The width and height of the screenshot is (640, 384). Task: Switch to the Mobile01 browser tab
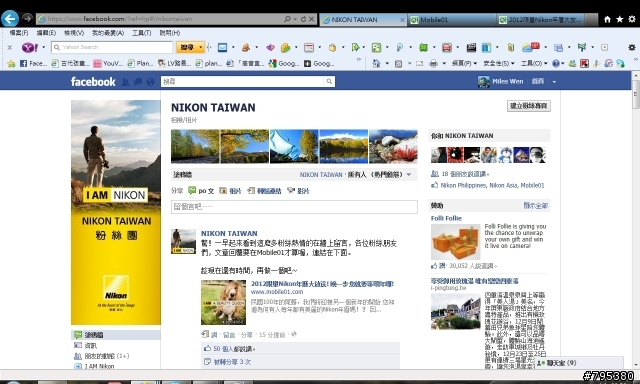(451, 20)
